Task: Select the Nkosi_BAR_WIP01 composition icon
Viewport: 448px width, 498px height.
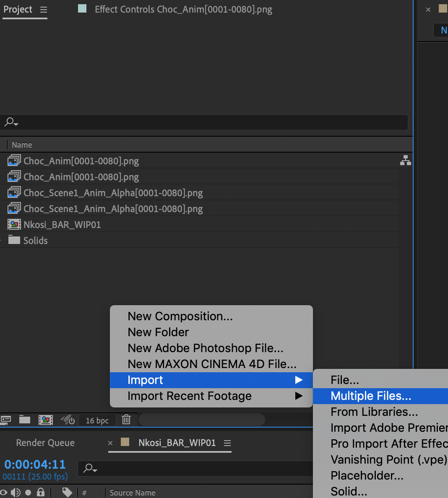Action: pos(14,225)
